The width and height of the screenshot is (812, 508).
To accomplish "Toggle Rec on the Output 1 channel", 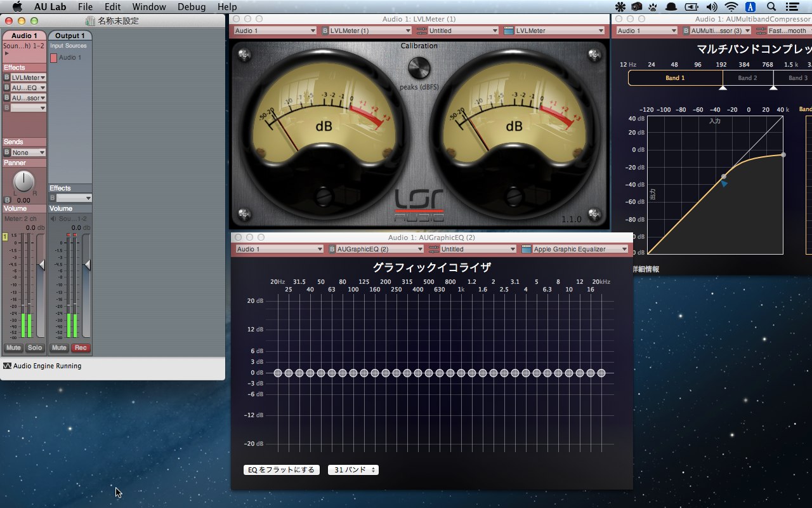I will (81, 348).
